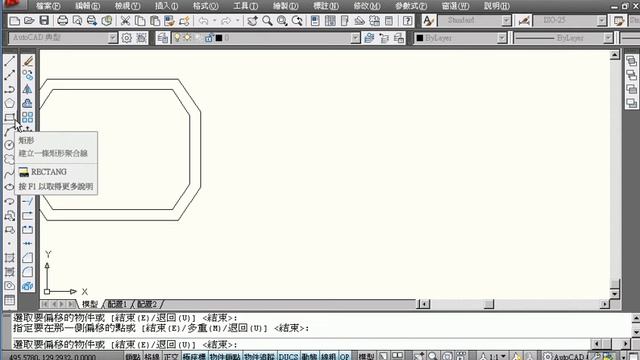
Task: Expand the undo history dropdown arrow
Action: (214, 21)
